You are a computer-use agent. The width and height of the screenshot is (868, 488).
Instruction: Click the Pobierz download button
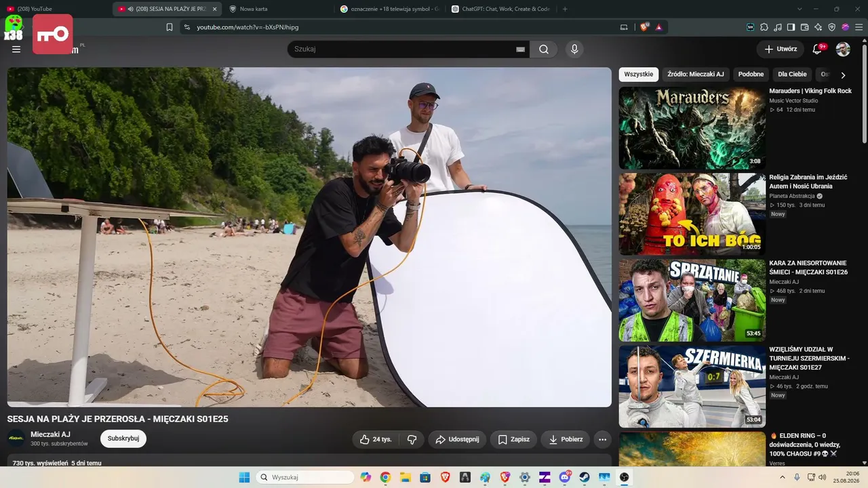click(x=566, y=439)
